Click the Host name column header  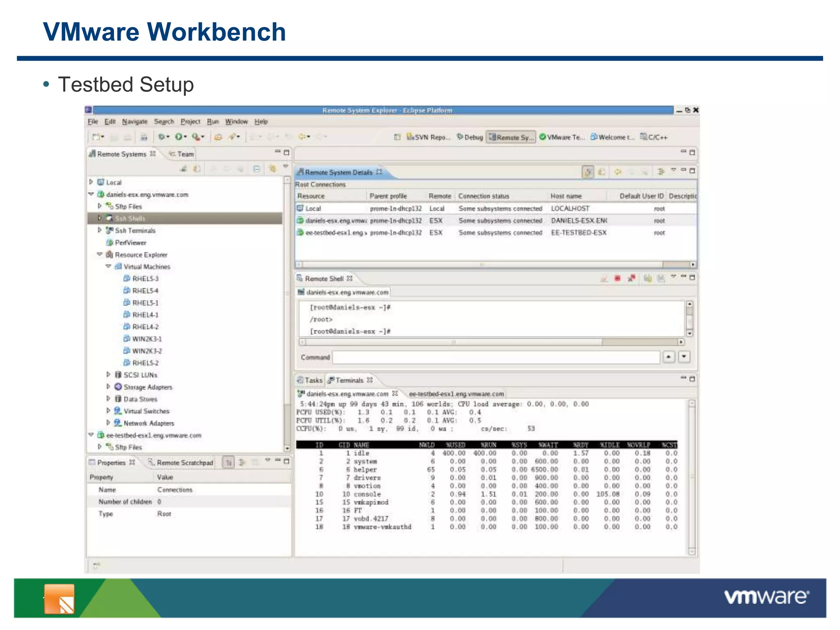click(x=577, y=196)
